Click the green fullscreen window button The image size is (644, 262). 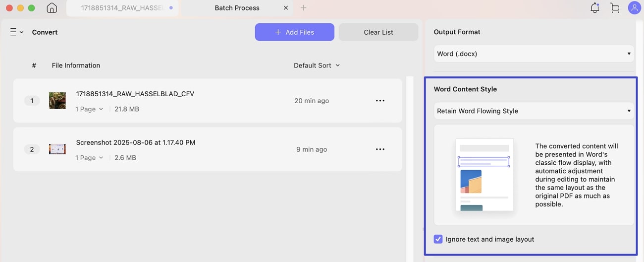[x=31, y=8]
